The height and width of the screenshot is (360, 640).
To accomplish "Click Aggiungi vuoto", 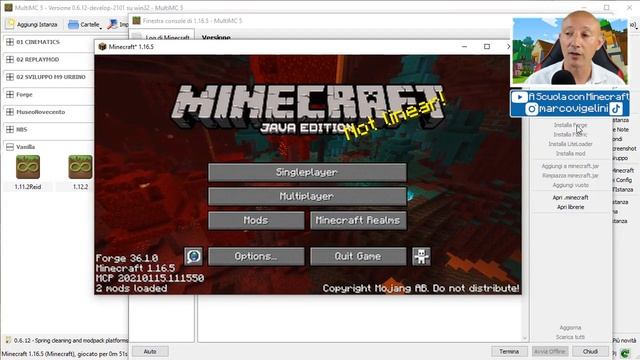I will (570, 185).
